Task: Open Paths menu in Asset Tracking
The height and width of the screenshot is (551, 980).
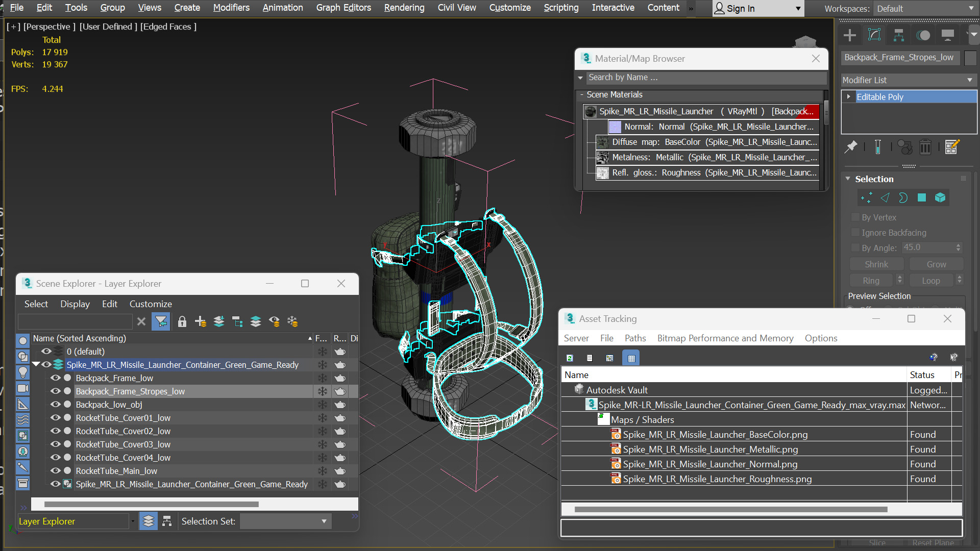Action: (635, 338)
